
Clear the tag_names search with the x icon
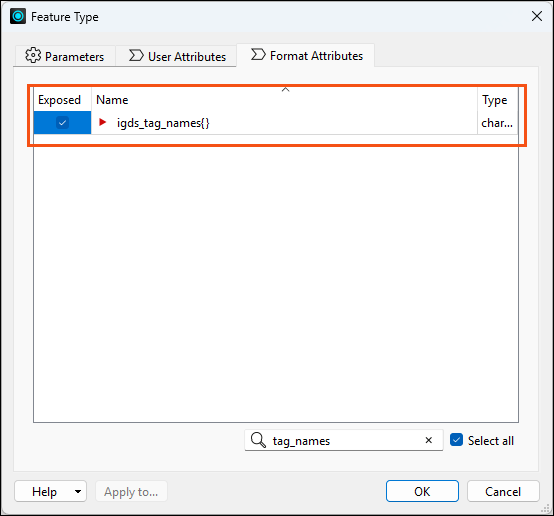428,440
